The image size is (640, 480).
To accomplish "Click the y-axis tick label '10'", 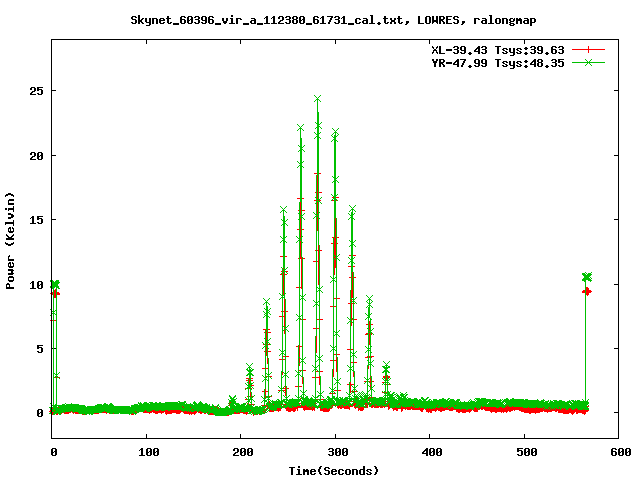I will coord(36,285).
